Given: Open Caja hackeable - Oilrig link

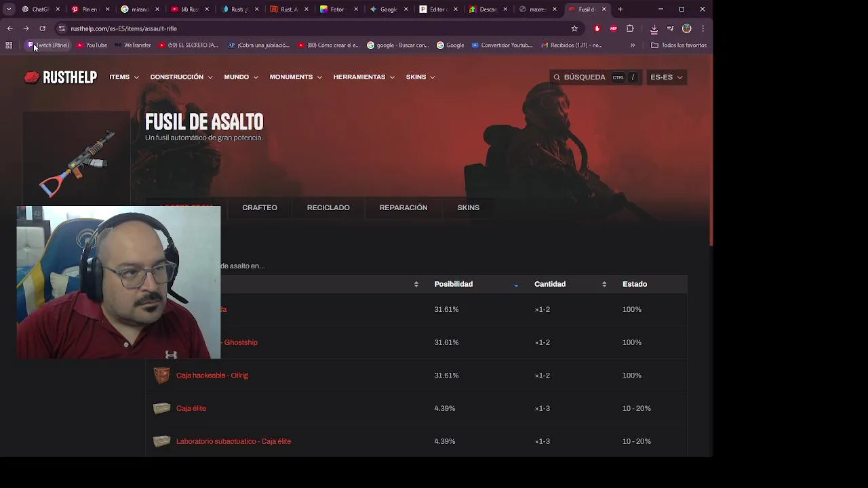Looking at the screenshot, I should click(212, 375).
